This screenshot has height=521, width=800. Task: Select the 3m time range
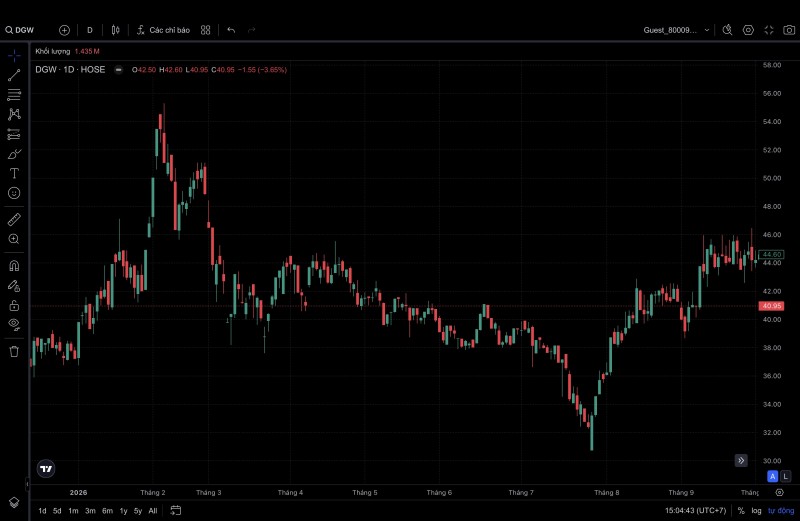(x=90, y=511)
